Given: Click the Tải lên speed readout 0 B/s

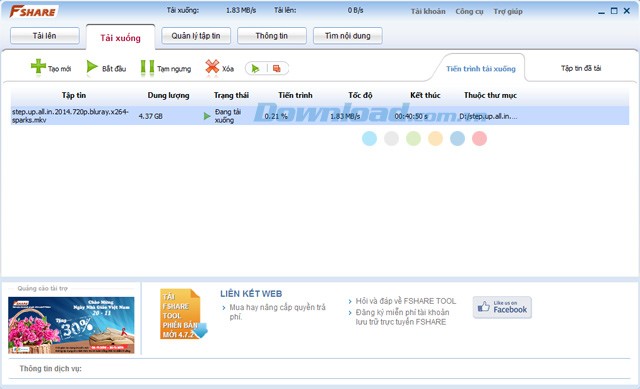Looking at the screenshot, I should click(x=356, y=11).
